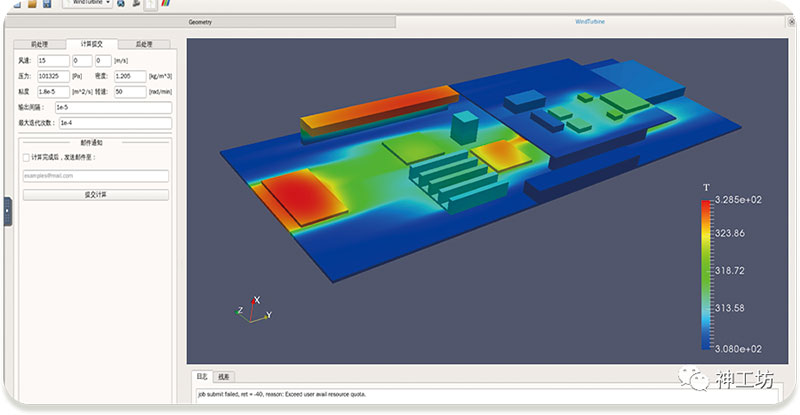
Task: Click the 提交计算 submit button
Action: [96, 195]
